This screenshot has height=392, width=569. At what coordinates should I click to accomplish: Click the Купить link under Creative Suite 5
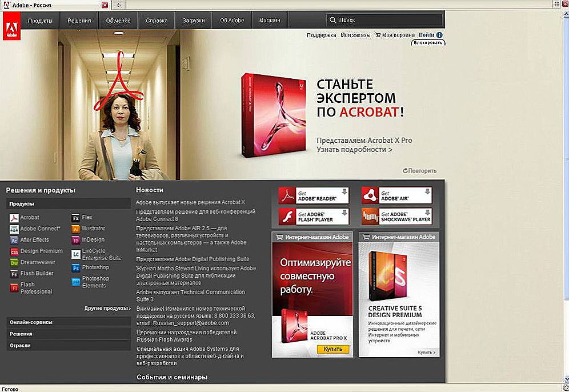tap(426, 352)
